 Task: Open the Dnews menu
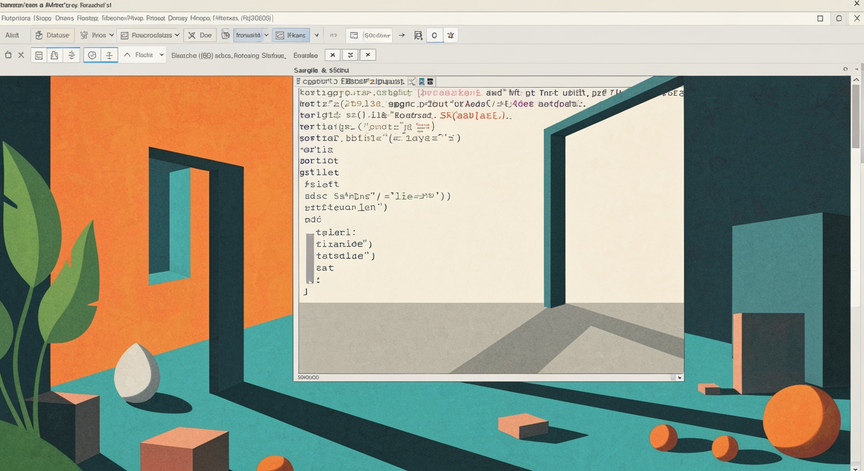[x=64, y=18]
